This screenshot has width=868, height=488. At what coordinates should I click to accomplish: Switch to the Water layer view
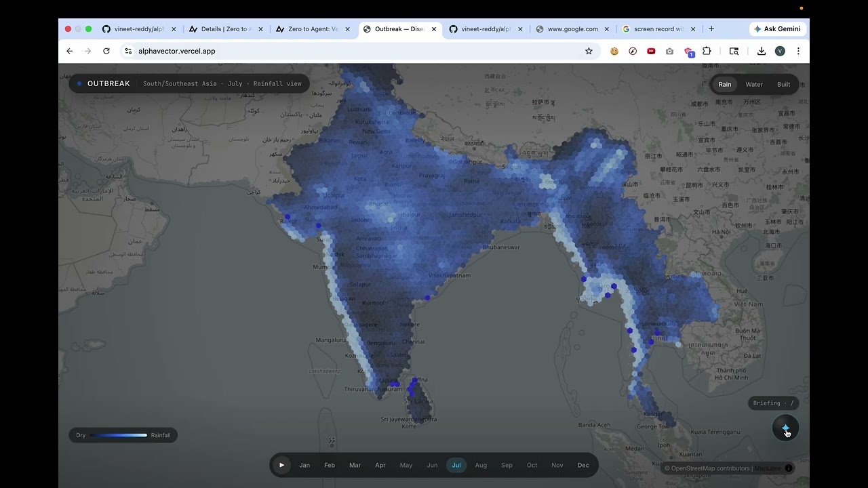click(754, 84)
